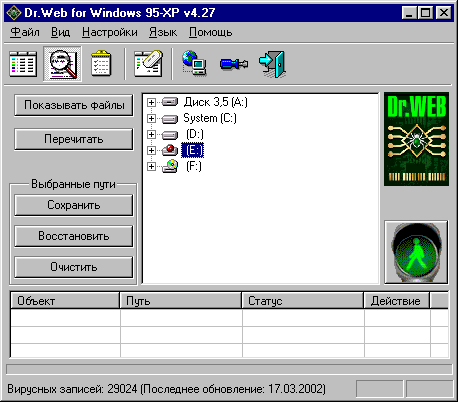This screenshot has height=402, width=458.
Task: Open the Помощь menu
Action: (210, 32)
